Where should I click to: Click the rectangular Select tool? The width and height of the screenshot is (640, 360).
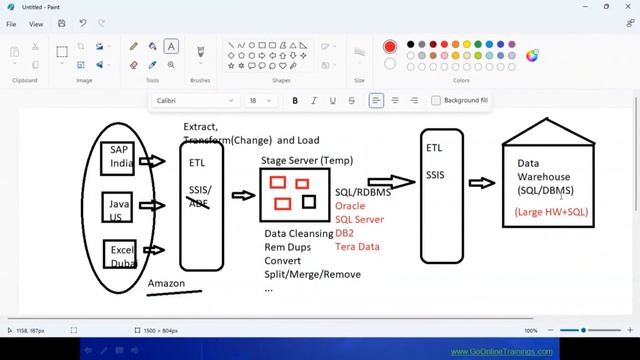pos(62,51)
